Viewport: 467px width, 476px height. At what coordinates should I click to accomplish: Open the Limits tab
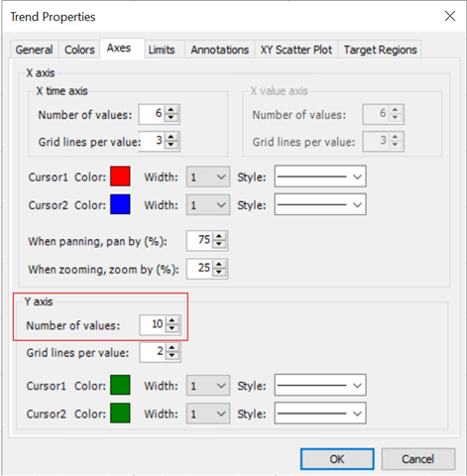click(x=162, y=50)
